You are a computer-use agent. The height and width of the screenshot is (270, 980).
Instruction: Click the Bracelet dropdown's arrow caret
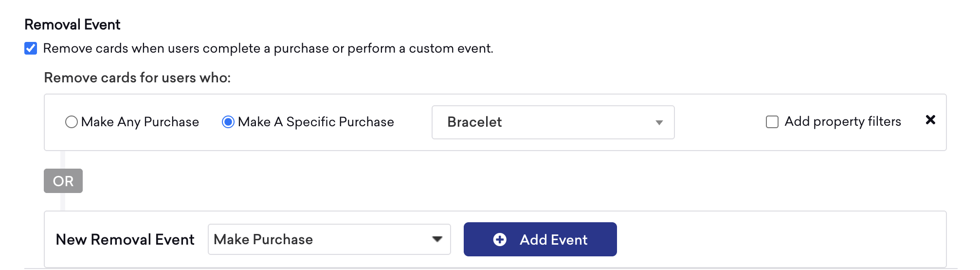[659, 122]
